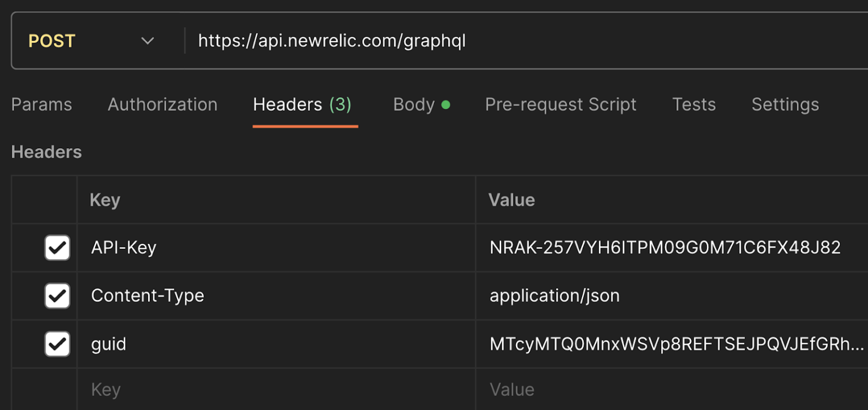Open the request Settings tab

tap(785, 105)
